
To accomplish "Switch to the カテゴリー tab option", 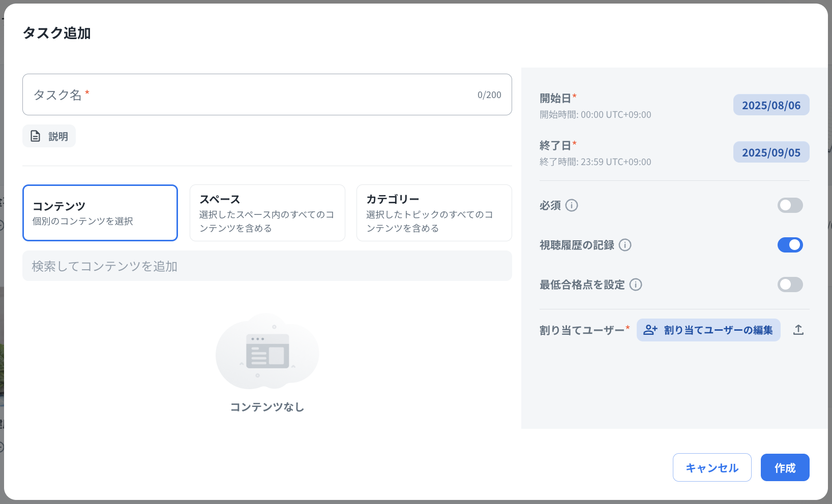I will [434, 213].
